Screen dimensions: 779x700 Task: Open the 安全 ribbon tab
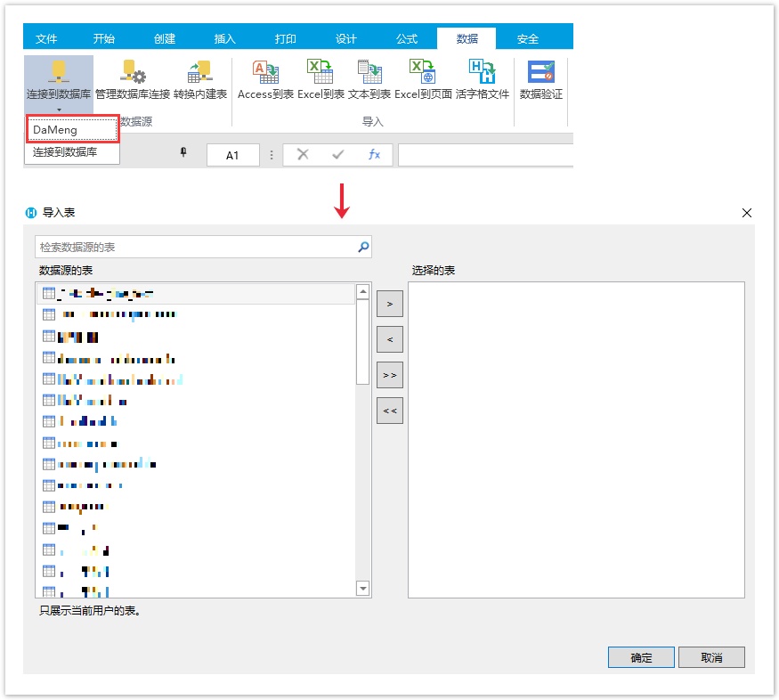click(x=528, y=39)
